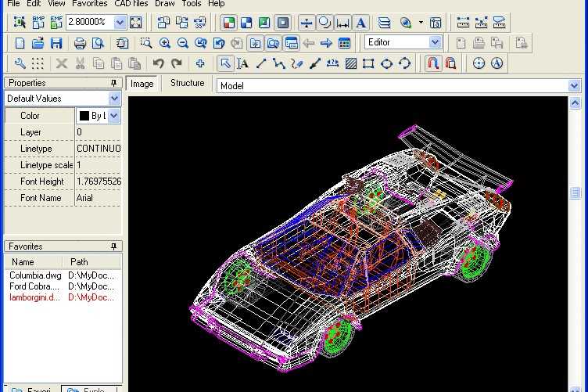Click the Undo arrow icon
588x392 pixels.
pos(159,63)
